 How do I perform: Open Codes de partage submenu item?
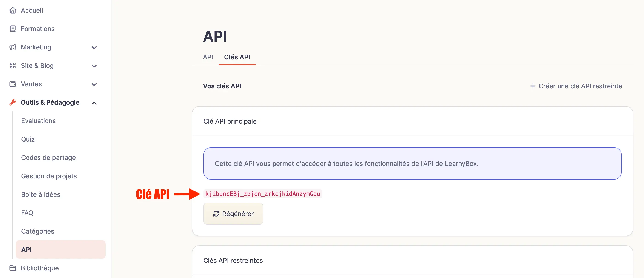(x=48, y=158)
